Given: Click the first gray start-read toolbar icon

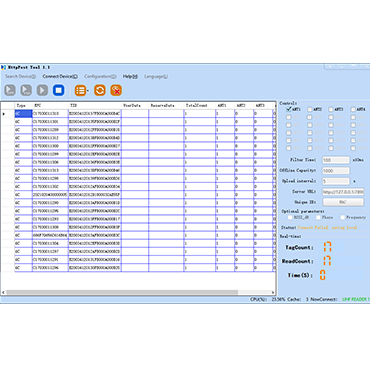Looking at the screenshot, I should [x=10, y=90].
